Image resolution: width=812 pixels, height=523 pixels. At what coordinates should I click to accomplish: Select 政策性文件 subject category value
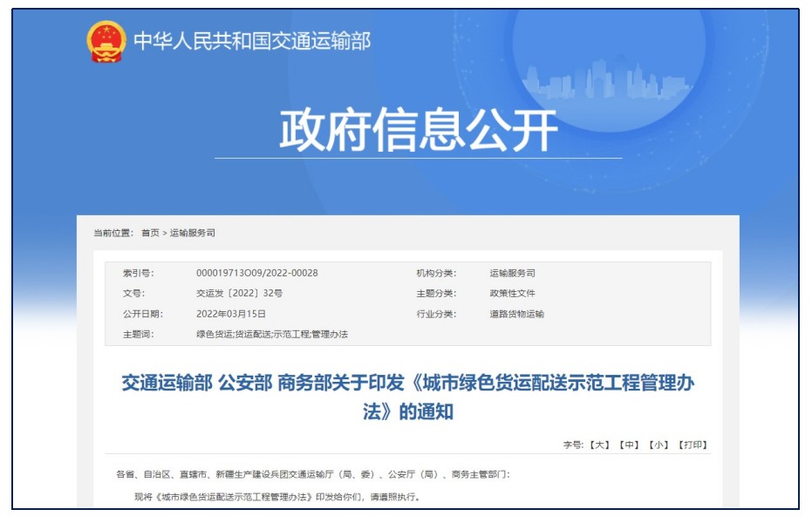[x=513, y=293]
